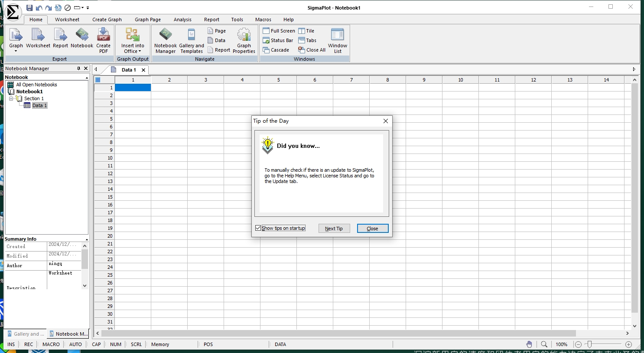644x353 pixels.
Task: Click the Tile windows option
Action: coord(306,31)
